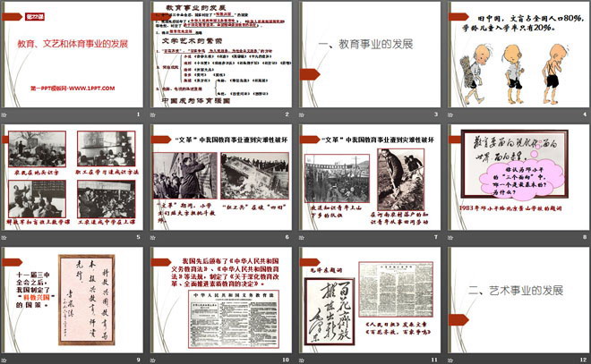Play transition star icon under slide 5
The width and height of the screenshot is (591, 364).
[4, 238]
